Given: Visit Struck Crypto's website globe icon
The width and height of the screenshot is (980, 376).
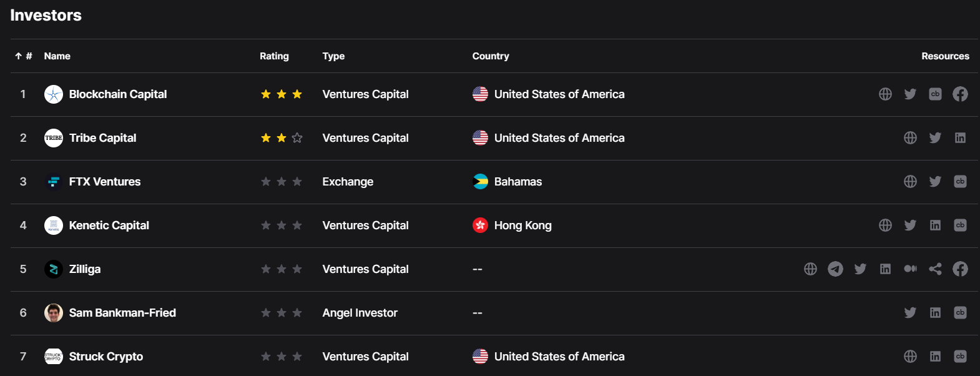Looking at the screenshot, I should pos(910,357).
